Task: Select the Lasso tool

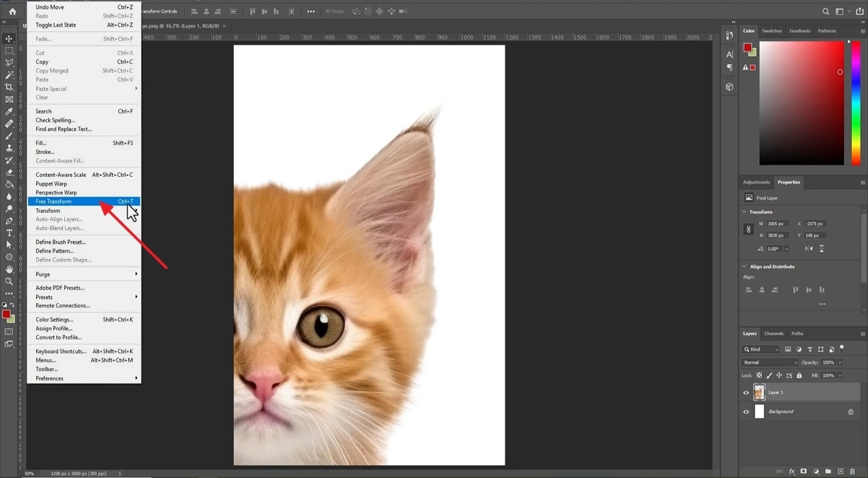Action: pyautogui.click(x=9, y=63)
